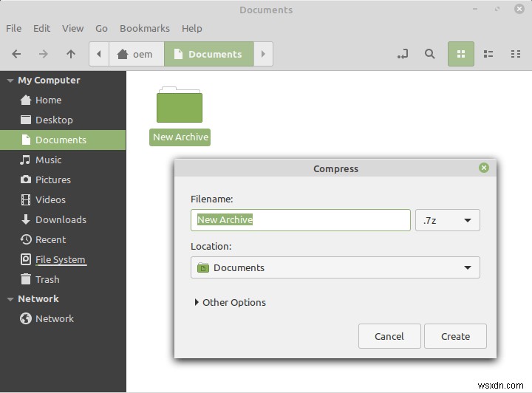Close the Compress dialog with green X
This screenshot has width=532, height=393.
484,168
